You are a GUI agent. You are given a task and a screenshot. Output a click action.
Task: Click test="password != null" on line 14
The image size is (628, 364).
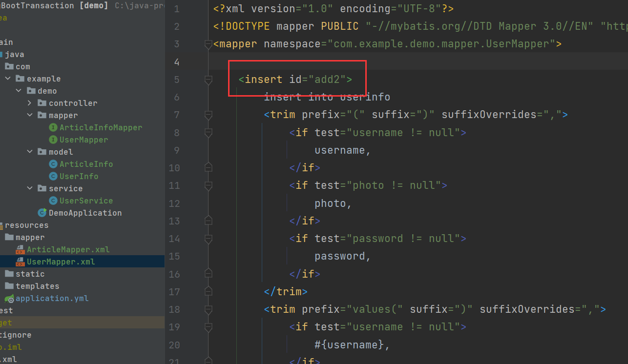tap(387, 239)
